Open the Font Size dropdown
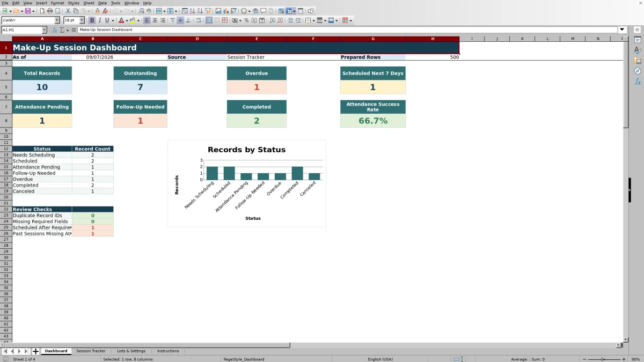This screenshot has height=362, width=644. pos(82,20)
